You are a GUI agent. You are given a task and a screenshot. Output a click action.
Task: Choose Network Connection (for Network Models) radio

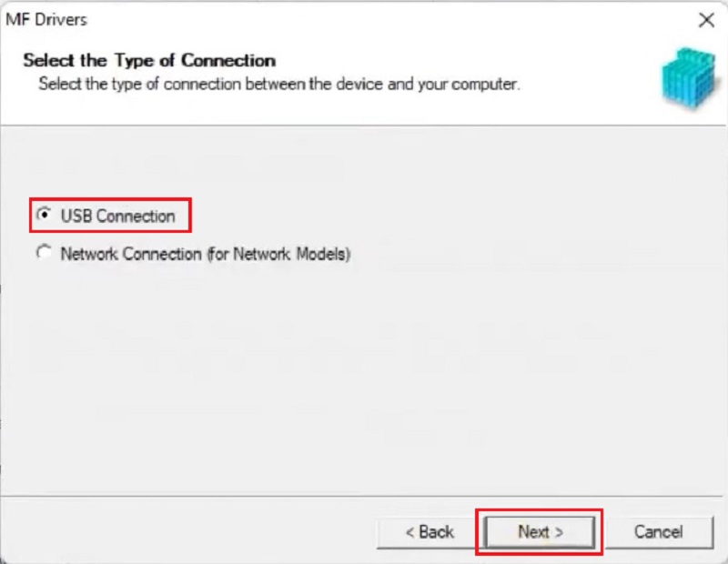tap(44, 253)
